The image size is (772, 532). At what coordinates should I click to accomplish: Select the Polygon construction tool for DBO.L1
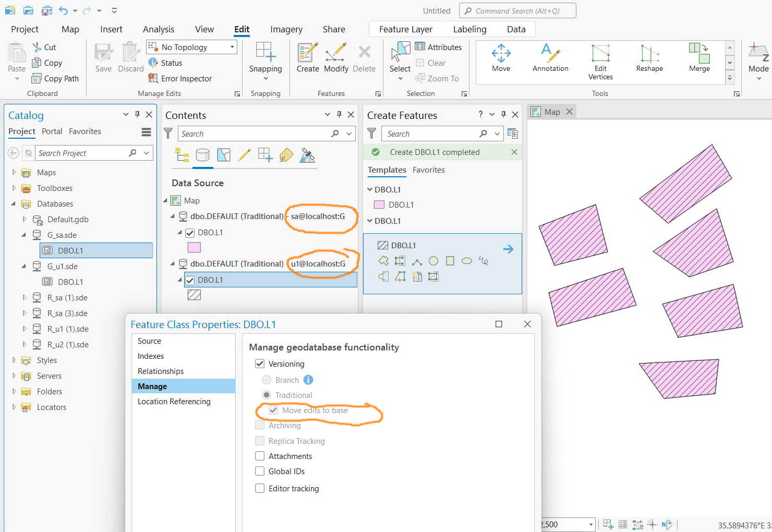[383, 261]
